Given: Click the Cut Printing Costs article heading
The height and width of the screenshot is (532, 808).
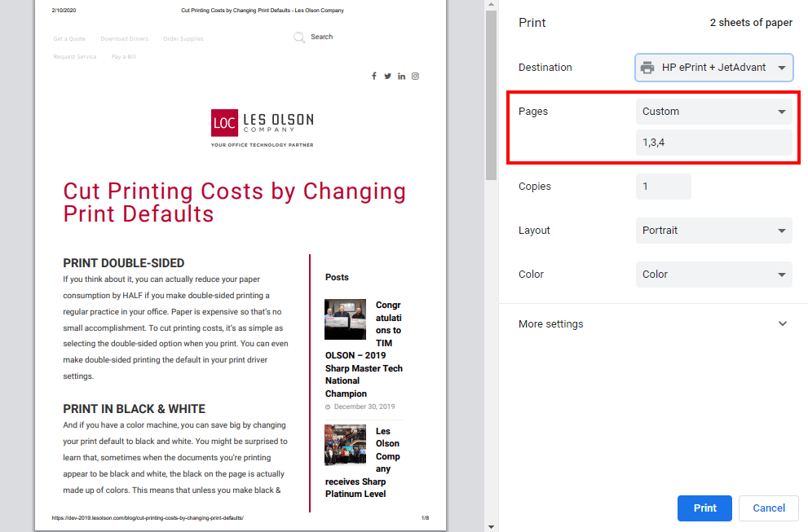Looking at the screenshot, I should click(235, 202).
